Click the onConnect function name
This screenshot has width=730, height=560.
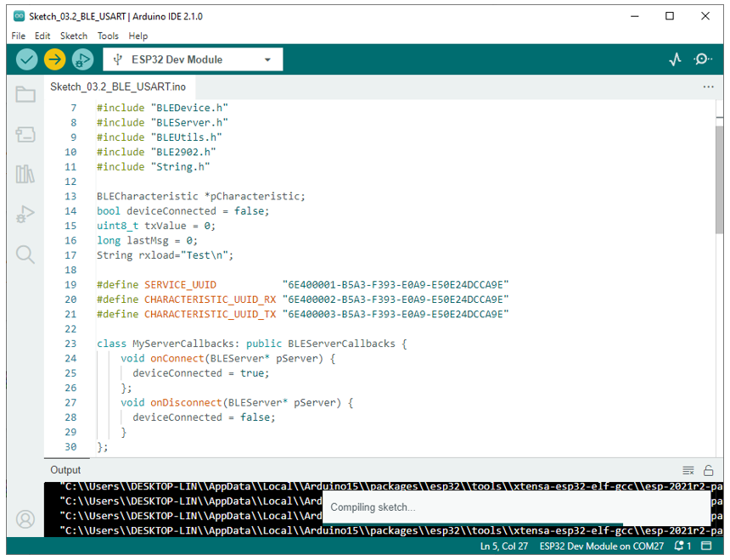pos(177,358)
